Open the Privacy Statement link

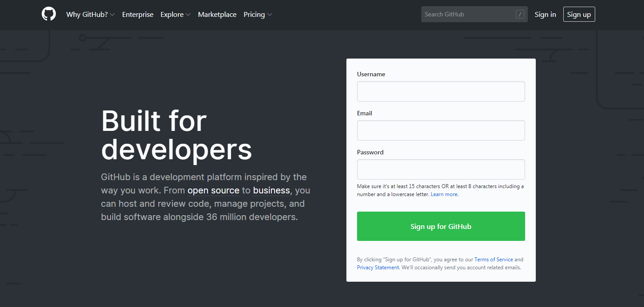point(378,268)
